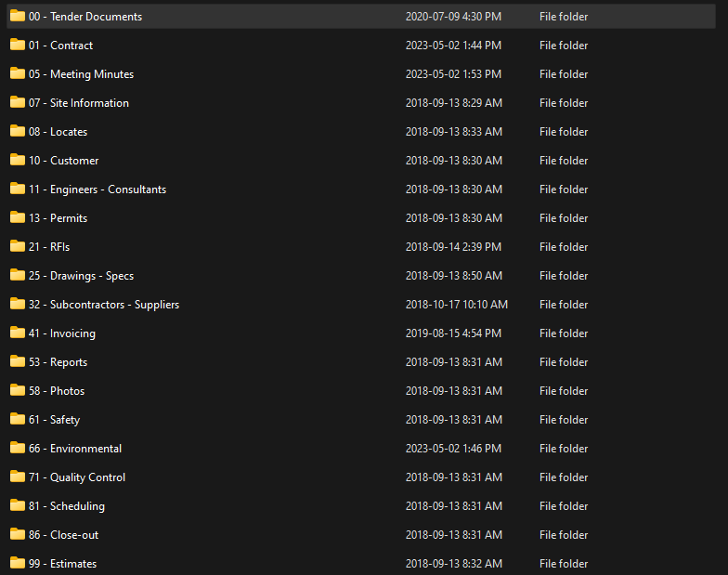The width and height of the screenshot is (728, 575).
Task: Select the 07 - Site Information folder name
Action: click(x=79, y=103)
